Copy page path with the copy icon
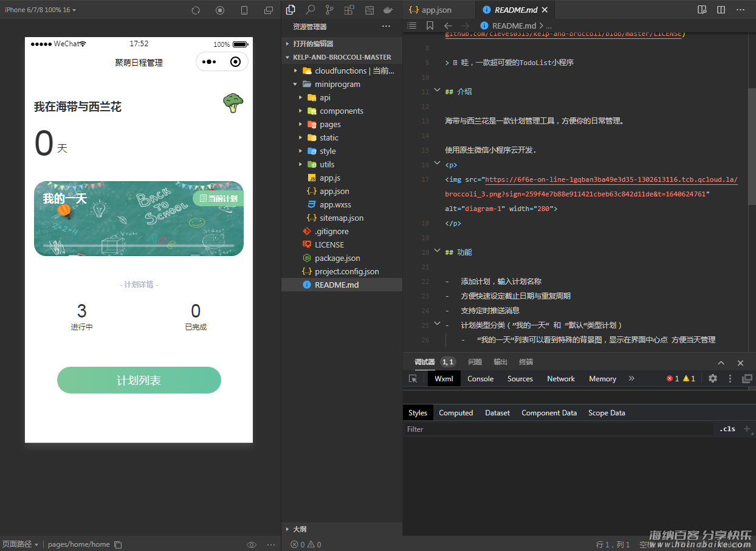Viewport: 756px width, 551px height. 119,544
